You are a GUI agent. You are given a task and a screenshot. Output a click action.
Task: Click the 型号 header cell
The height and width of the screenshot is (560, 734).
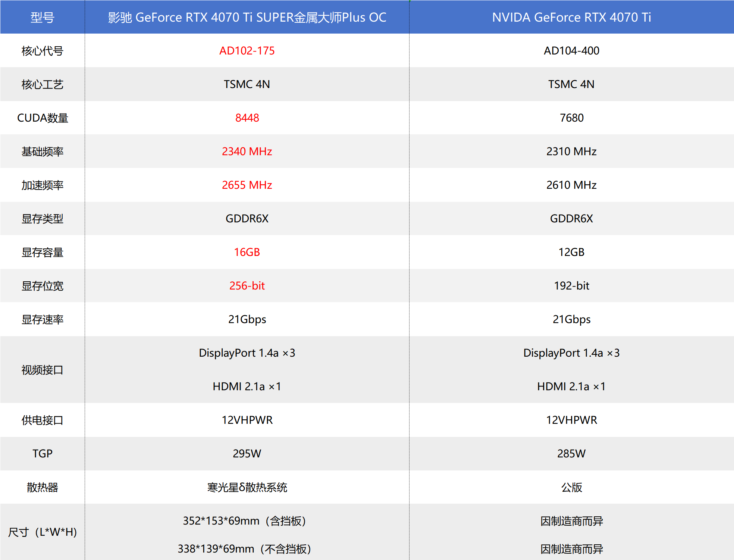(x=43, y=17)
